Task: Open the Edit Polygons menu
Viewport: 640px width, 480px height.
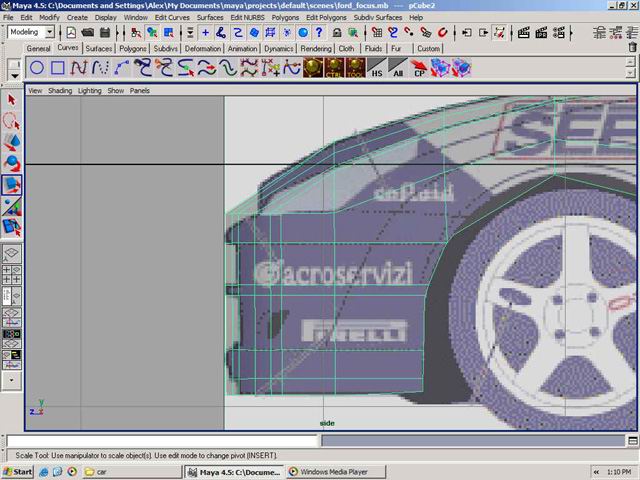Action: 326,17
